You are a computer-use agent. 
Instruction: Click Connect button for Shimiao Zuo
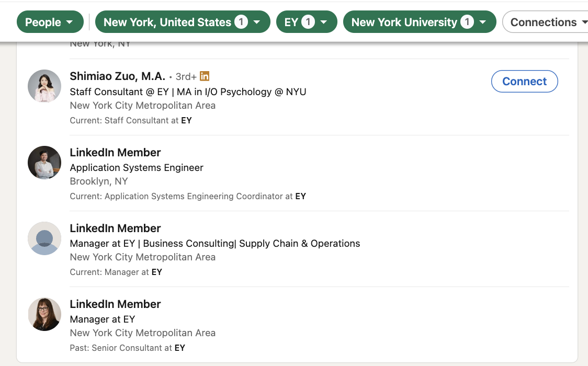(x=524, y=82)
